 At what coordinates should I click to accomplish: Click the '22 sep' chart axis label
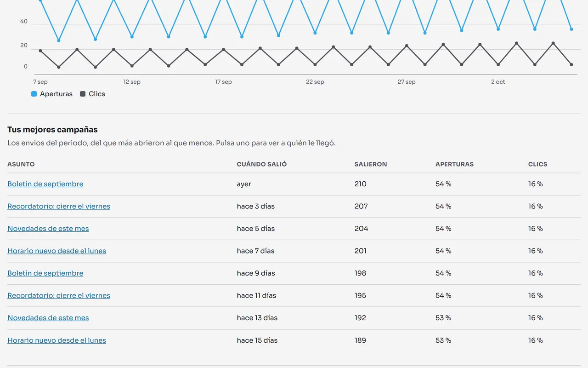coord(315,82)
